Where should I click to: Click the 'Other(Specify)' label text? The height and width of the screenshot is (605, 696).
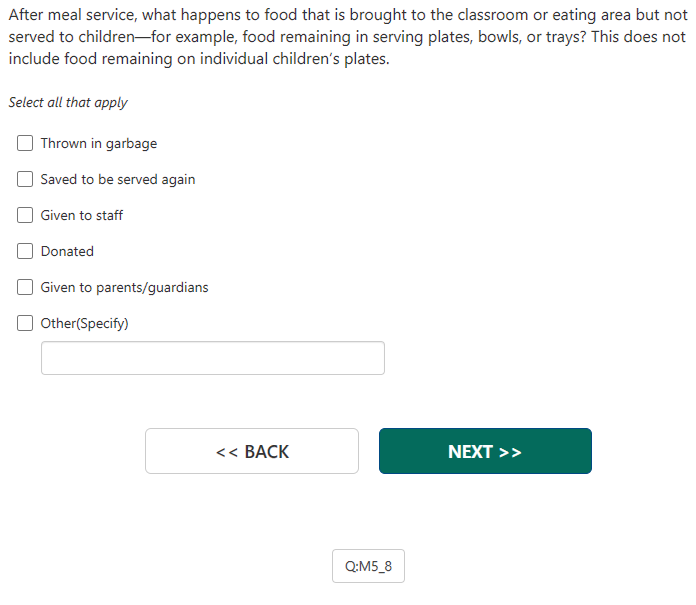pos(84,323)
